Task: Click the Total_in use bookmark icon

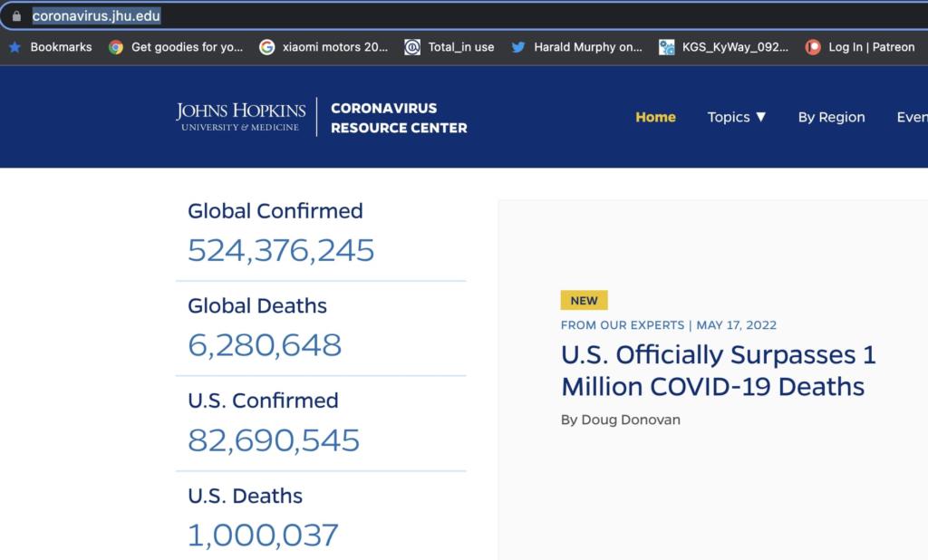Action: pyautogui.click(x=412, y=47)
